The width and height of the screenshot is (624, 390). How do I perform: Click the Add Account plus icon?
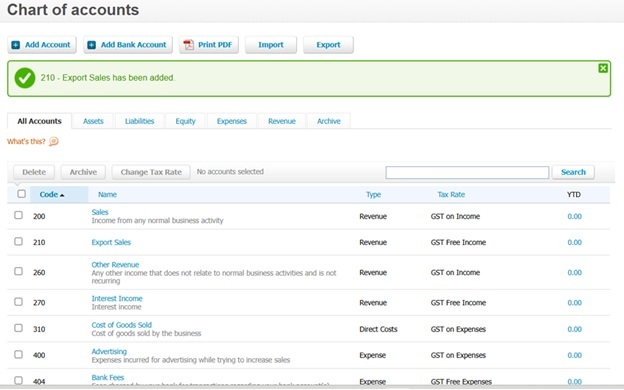(x=16, y=45)
